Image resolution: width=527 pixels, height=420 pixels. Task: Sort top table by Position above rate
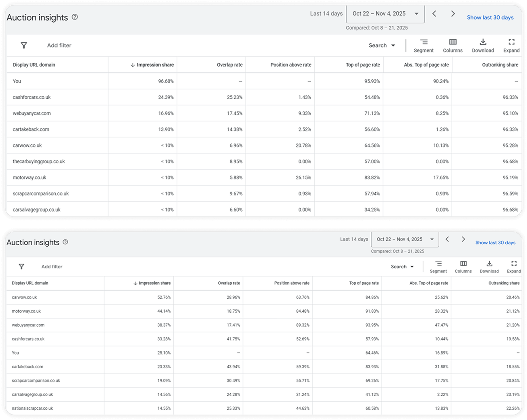pos(291,65)
